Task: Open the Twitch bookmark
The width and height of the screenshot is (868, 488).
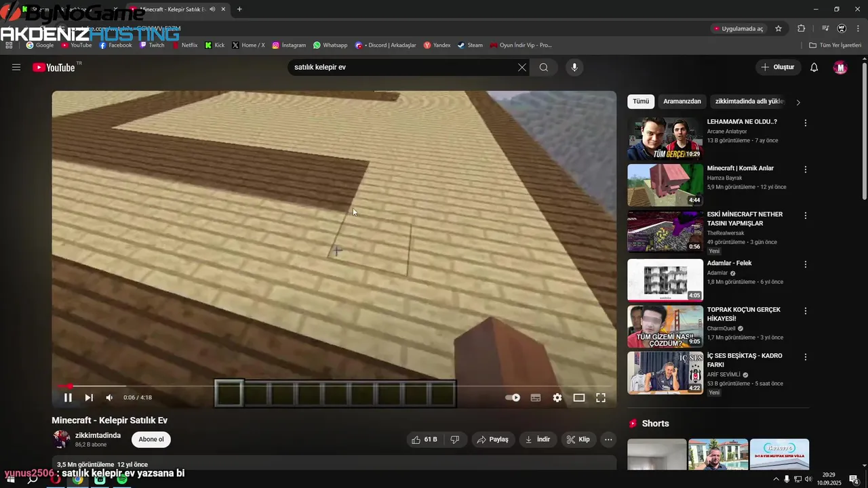Action: [x=152, y=45]
